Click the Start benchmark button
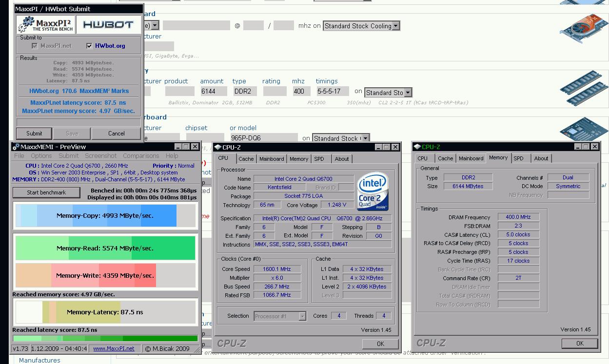 point(46,192)
